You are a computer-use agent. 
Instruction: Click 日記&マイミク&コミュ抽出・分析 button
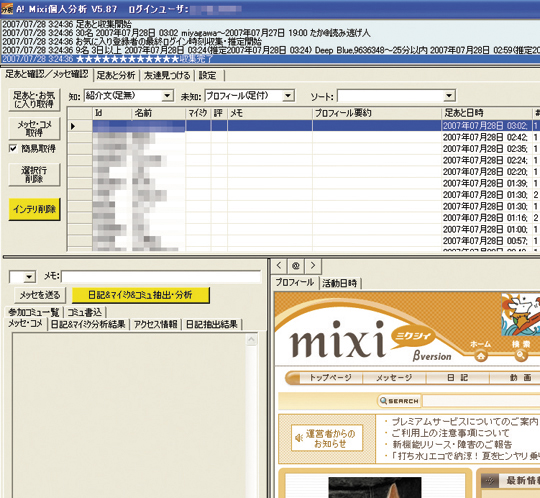[x=141, y=295]
